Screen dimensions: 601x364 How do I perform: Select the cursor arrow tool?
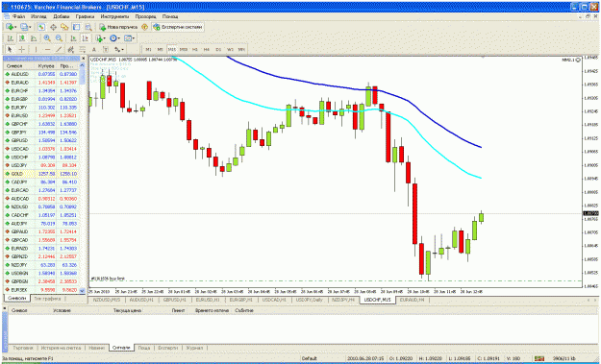point(10,49)
